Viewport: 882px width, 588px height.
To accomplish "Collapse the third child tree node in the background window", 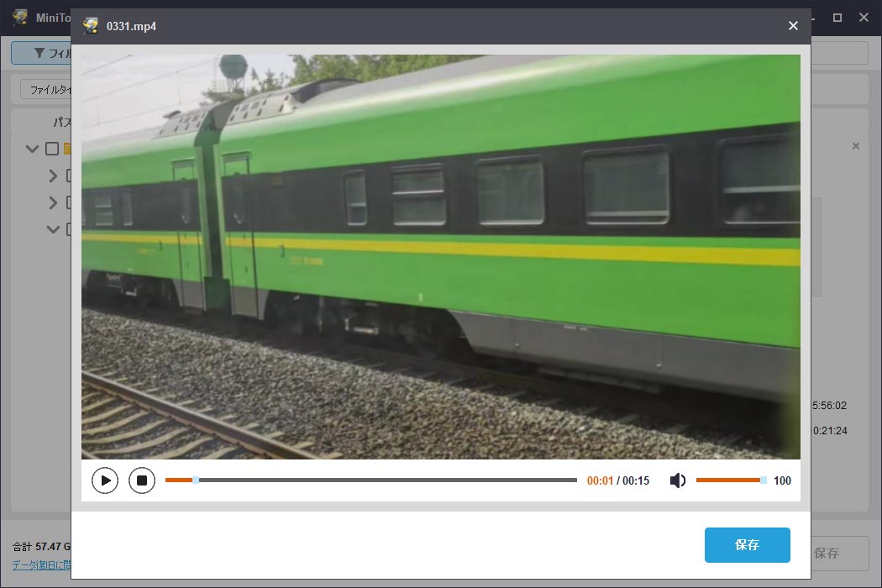I will pyautogui.click(x=53, y=229).
